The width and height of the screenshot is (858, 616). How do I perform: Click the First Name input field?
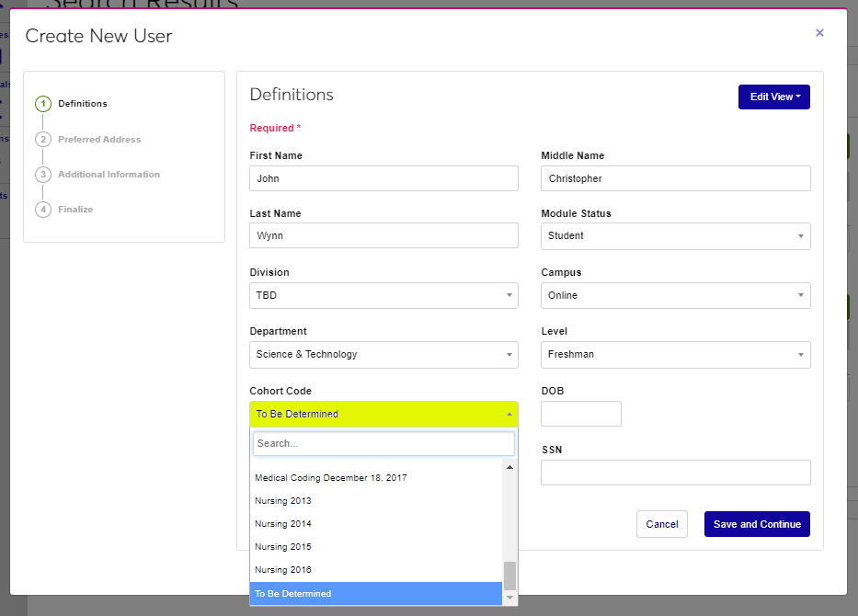(x=383, y=178)
